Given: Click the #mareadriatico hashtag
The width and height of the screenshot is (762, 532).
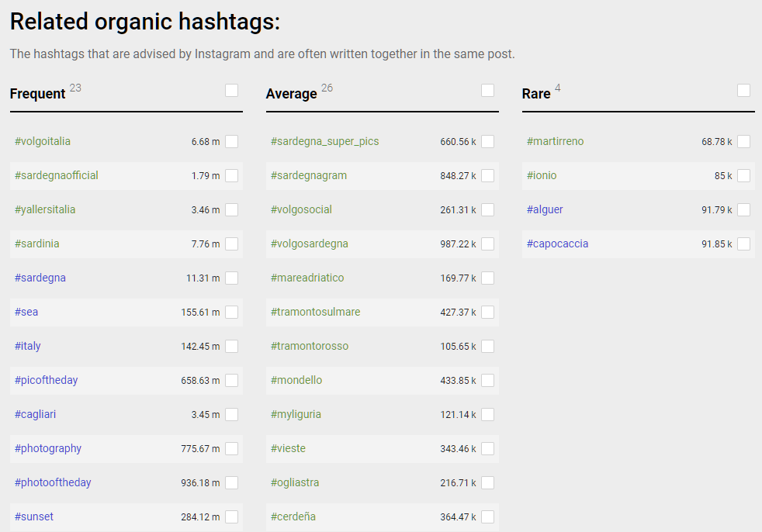Looking at the screenshot, I should point(307,278).
